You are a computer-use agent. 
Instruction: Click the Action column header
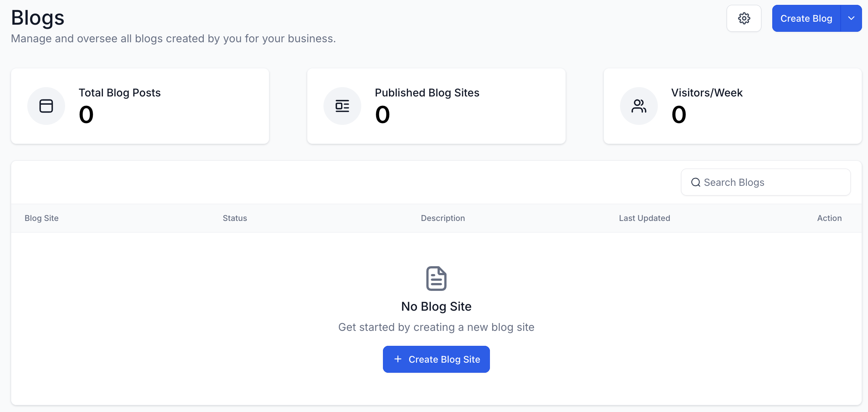tap(829, 218)
